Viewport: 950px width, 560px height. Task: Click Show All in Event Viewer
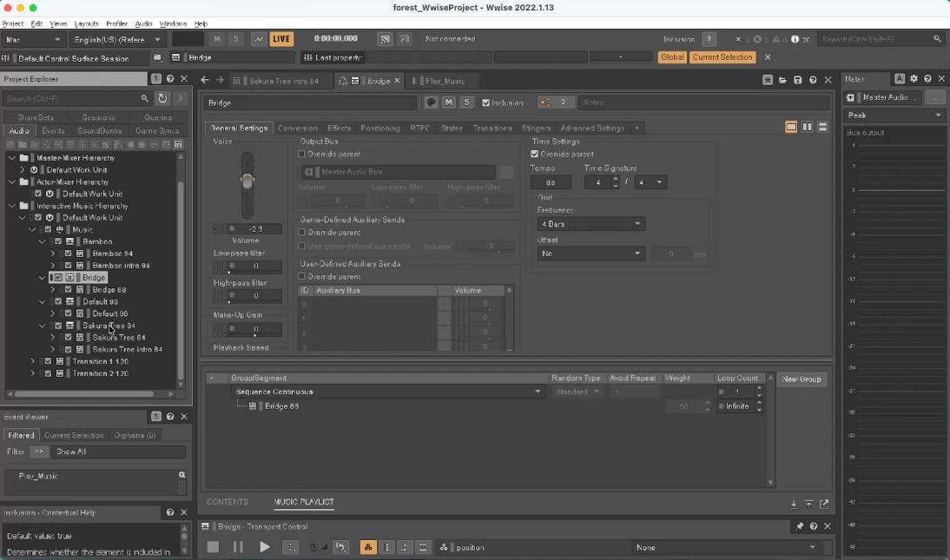[x=119, y=451]
